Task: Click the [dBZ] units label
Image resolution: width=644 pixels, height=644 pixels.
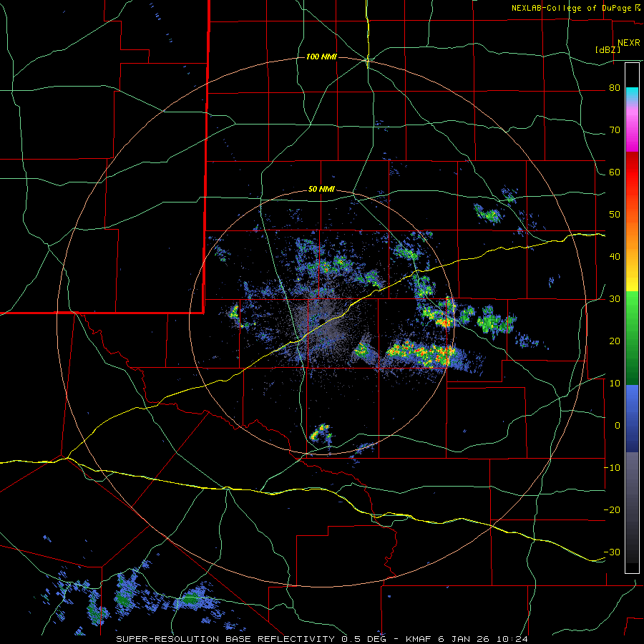Action: pos(608,49)
